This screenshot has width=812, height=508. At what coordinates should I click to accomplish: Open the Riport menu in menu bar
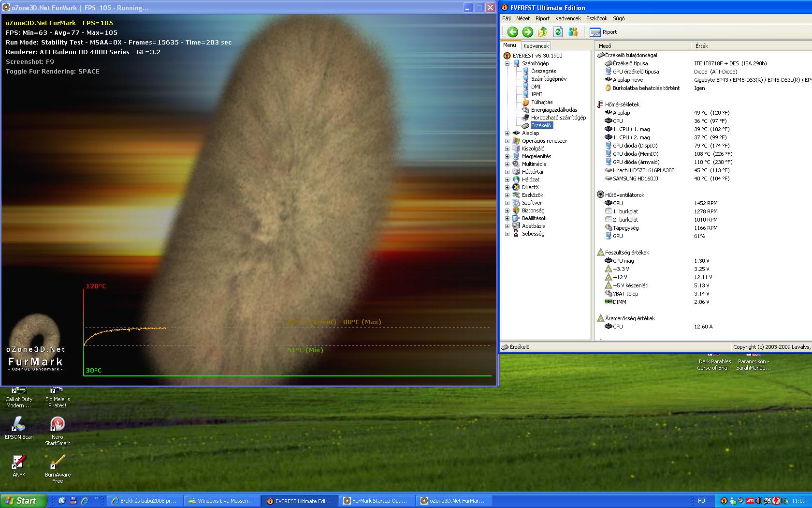(x=542, y=18)
